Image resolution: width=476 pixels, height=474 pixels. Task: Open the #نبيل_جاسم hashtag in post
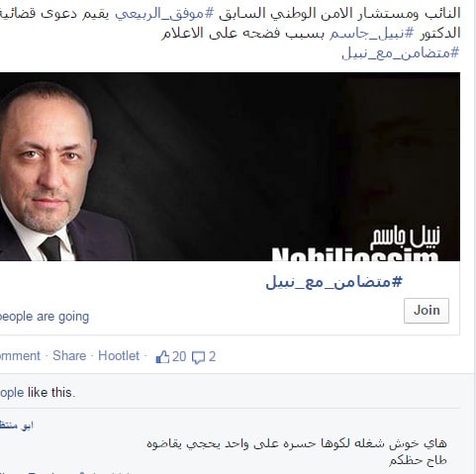click(372, 34)
